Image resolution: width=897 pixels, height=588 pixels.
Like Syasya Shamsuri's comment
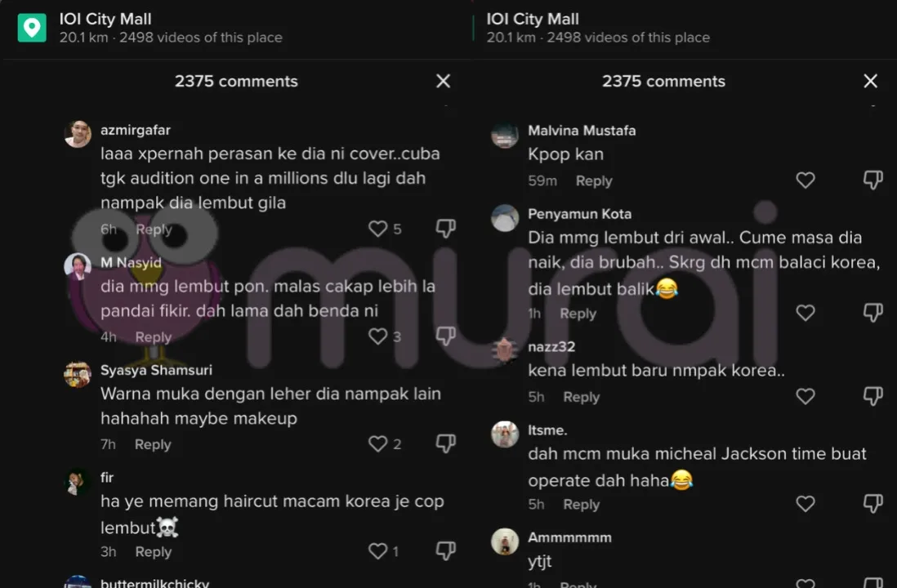point(377,444)
